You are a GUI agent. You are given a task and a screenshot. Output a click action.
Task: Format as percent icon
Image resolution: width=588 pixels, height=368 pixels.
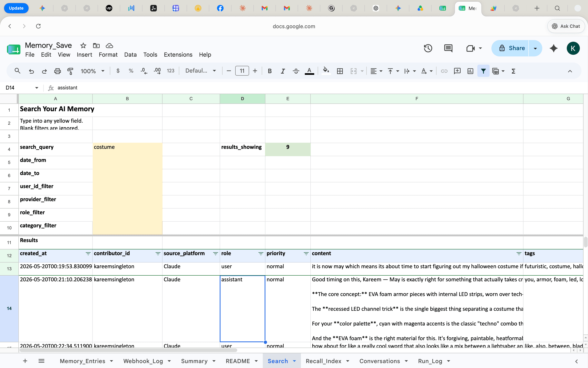point(131,71)
